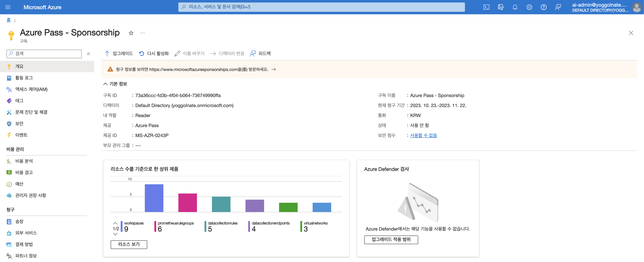This screenshot has width=644, height=262.
Task: Click the 사용할 수 없음 security score link
Action: [x=423, y=135]
